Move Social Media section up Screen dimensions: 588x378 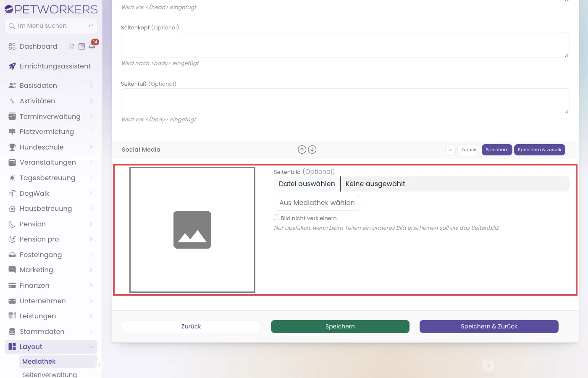pyautogui.click(x=302, y=150)
